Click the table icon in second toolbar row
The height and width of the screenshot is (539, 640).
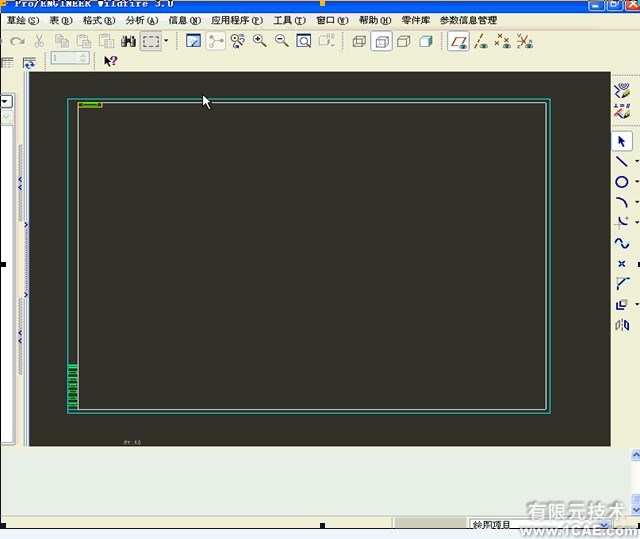tap(7, 62)
